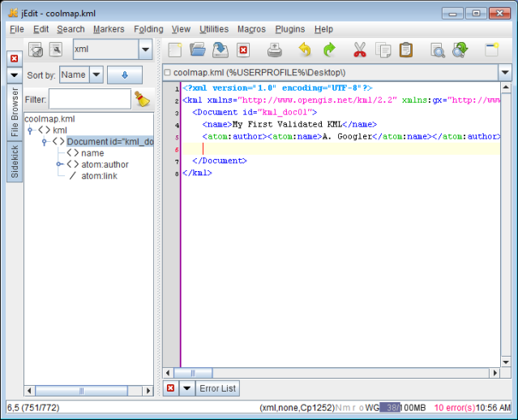Switch to File Browser side tab
Screen dimensions: 518x420
15,113
